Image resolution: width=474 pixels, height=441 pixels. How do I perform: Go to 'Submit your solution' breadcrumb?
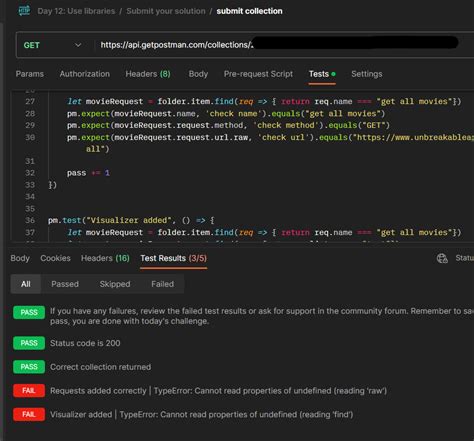coord(166,11)
